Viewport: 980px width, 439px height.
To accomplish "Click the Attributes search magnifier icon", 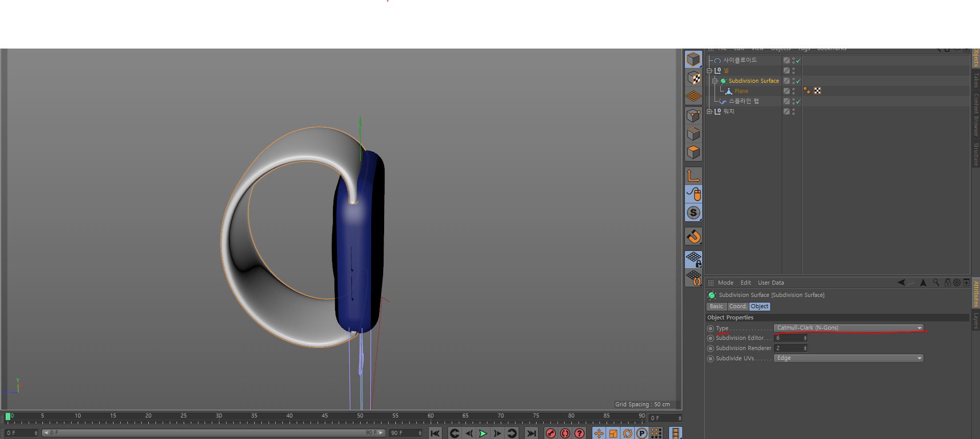I will pyautogui.click(x=936, y=282).
